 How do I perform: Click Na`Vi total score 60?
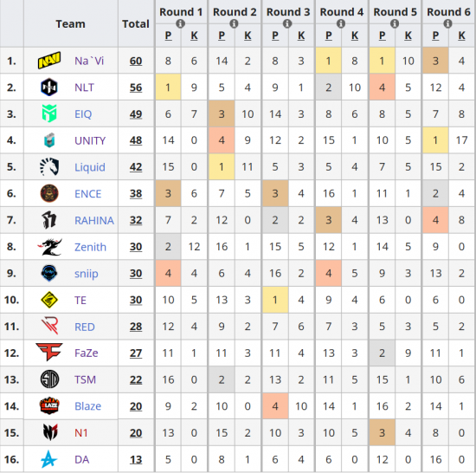[x=136, y=61]
